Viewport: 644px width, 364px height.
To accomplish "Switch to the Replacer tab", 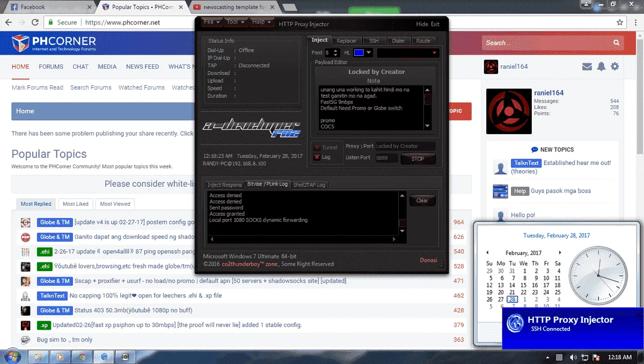I will pyautogui.click(x=347, y=41).
